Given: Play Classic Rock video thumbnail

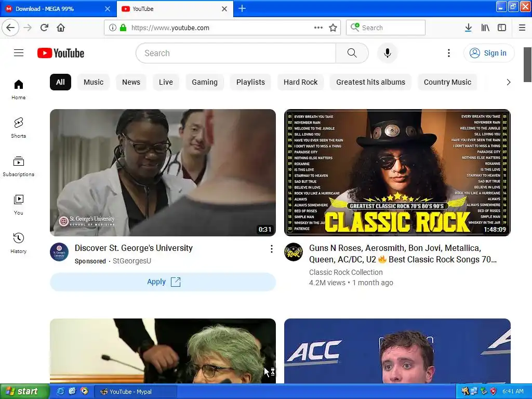Looking at the screenshot, I should (x=397, y=172).
